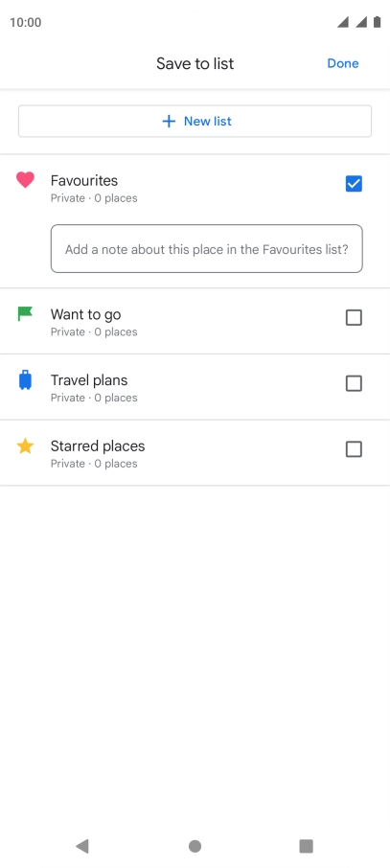Tap the green flag Want to go icon
The height and width of the screenshot is (868, 390).
pyautogui.click(x=25, y=314)
